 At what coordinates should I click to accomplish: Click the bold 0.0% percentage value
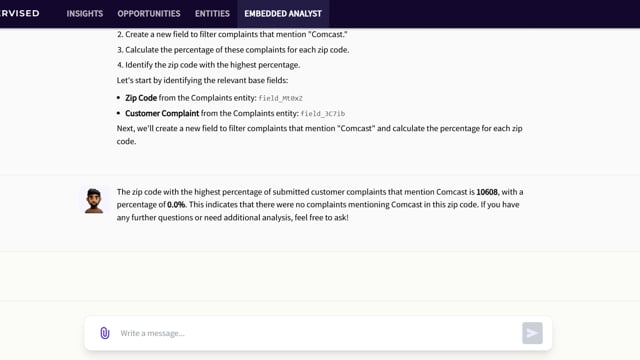(176, 204)
